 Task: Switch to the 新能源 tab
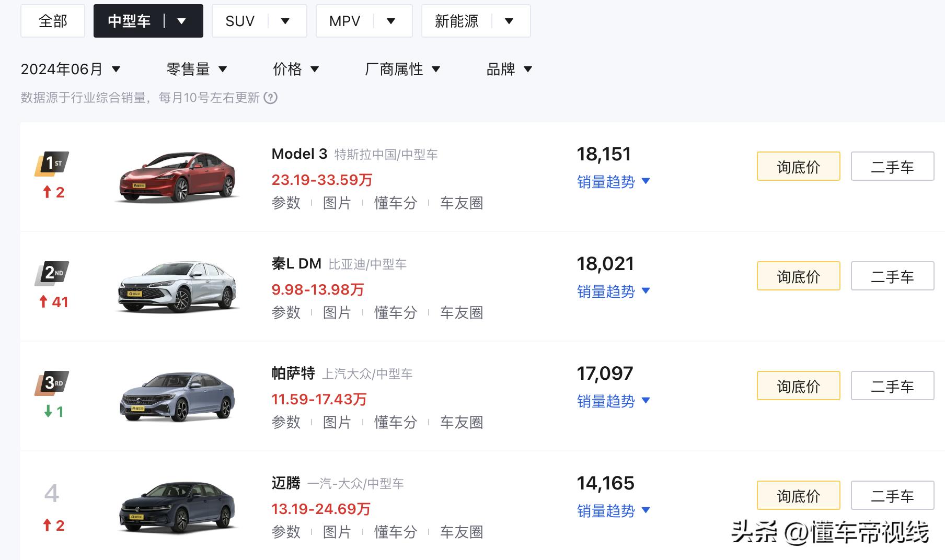coord(456,21)
